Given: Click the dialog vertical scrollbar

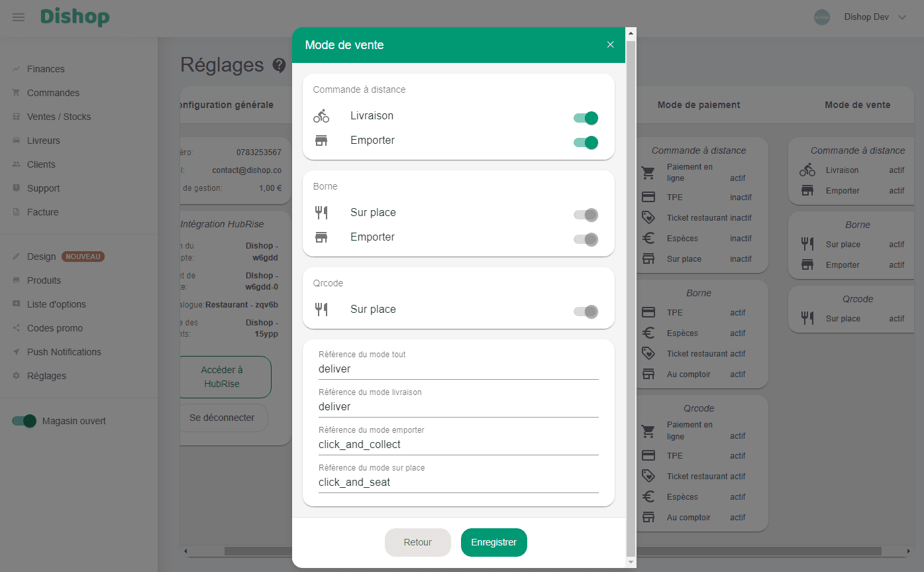Looking at the screenshot, I should [x=631, y=298].
